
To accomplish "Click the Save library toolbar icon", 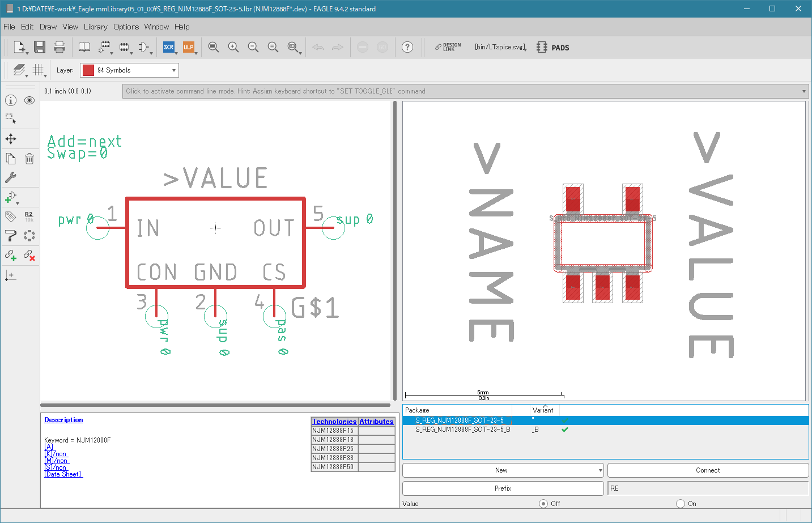I will (39, 47).
